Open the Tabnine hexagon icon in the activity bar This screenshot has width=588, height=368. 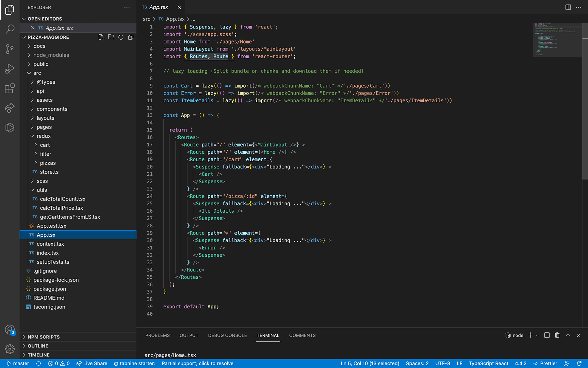click(10, 128)
